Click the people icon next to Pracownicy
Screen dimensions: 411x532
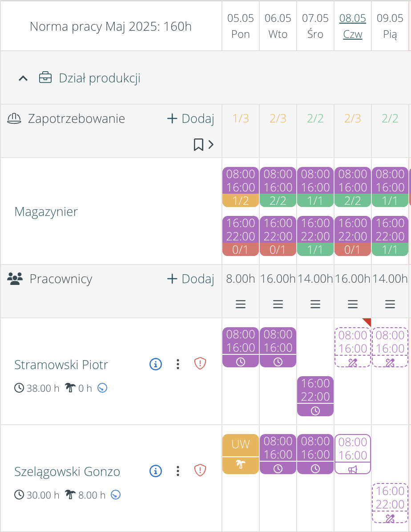point(16,279)
